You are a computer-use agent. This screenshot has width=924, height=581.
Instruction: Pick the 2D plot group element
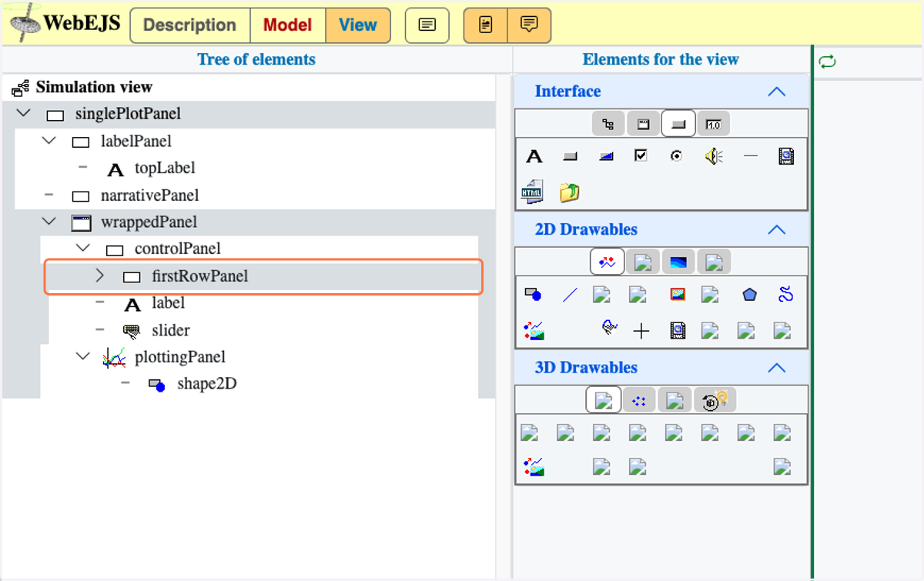point(534,331)
